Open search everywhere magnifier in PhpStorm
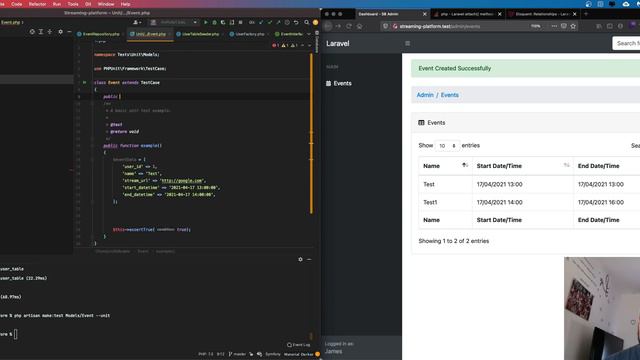 click(307, 22)
